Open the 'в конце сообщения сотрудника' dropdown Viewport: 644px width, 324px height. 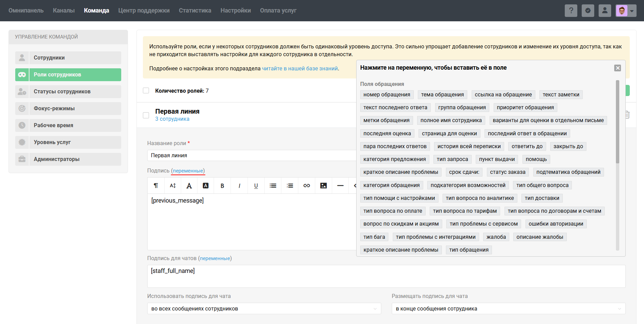click(508, 308)
